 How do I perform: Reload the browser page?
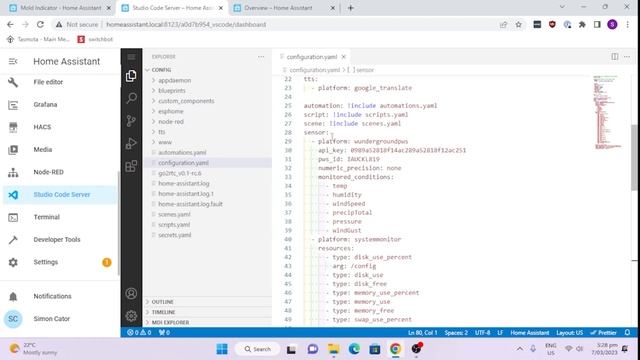(40, 24)
